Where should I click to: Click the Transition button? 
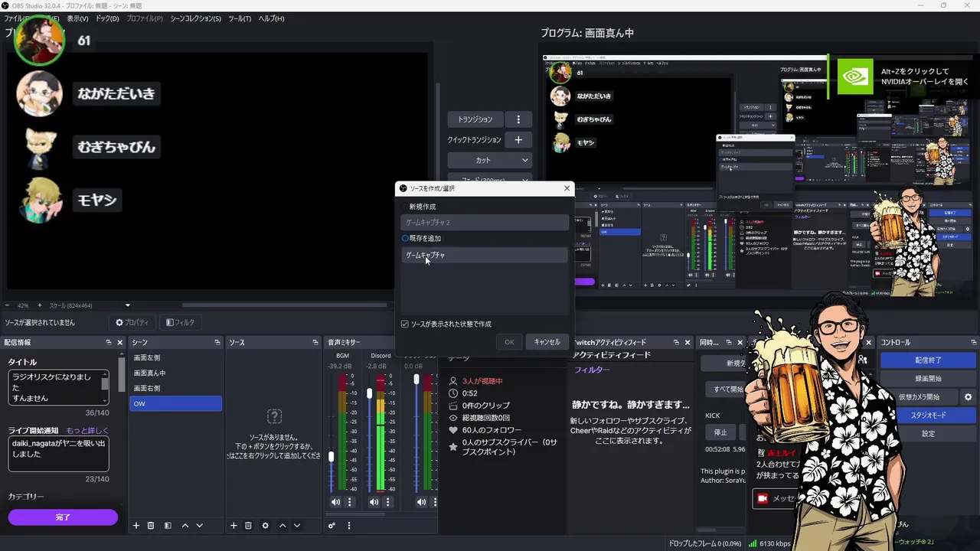[x=475, y=119]
